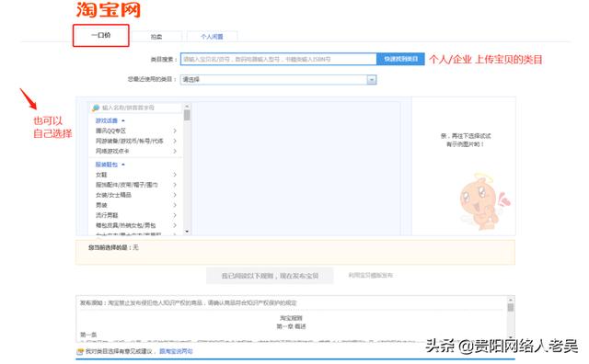Viewport: 589px width, 364px height.
Task: Click the feedback icon beside category suggestion text
Action: (80, 352)
